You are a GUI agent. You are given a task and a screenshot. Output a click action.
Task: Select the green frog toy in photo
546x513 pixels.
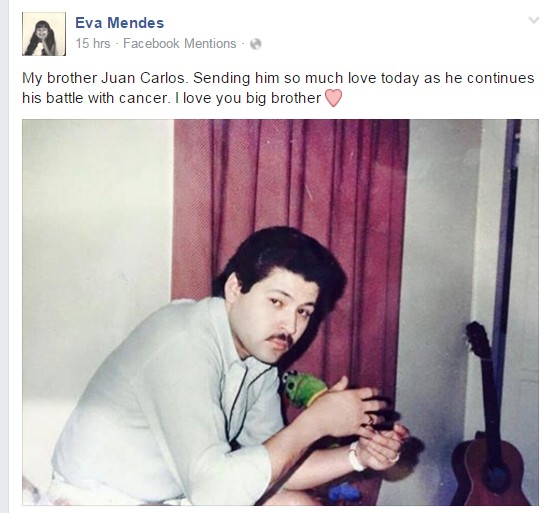point(304,389)
